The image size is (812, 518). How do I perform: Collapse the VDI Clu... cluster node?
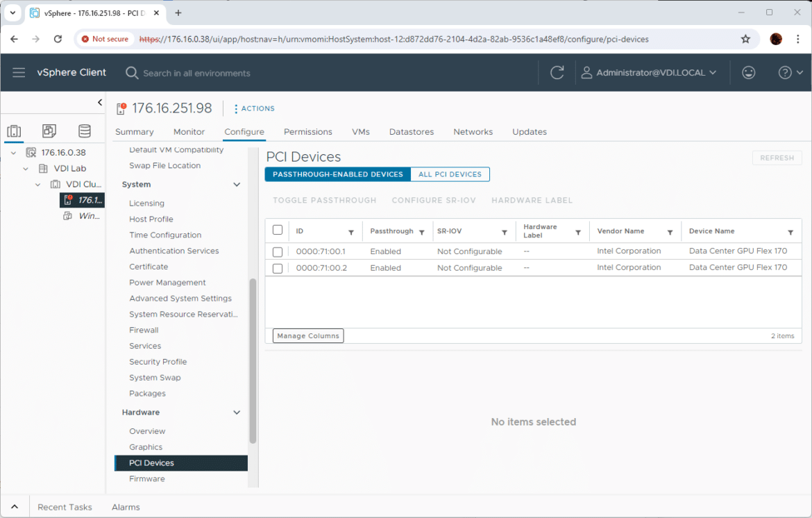coord(37,185)
